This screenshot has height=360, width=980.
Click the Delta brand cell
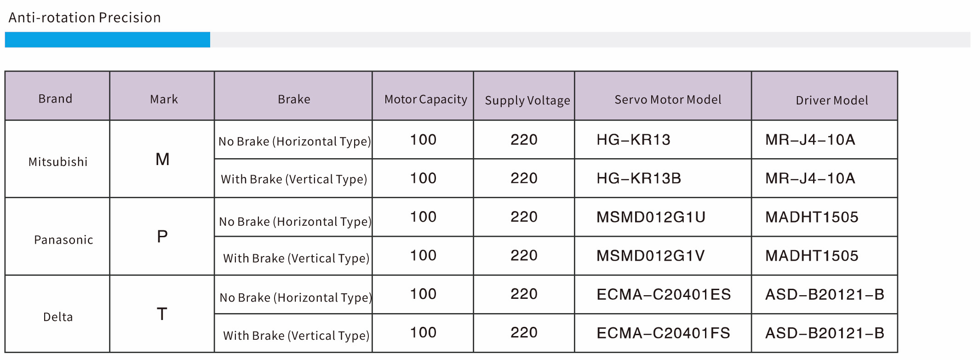pyautogui.click(x=58, y=317)
